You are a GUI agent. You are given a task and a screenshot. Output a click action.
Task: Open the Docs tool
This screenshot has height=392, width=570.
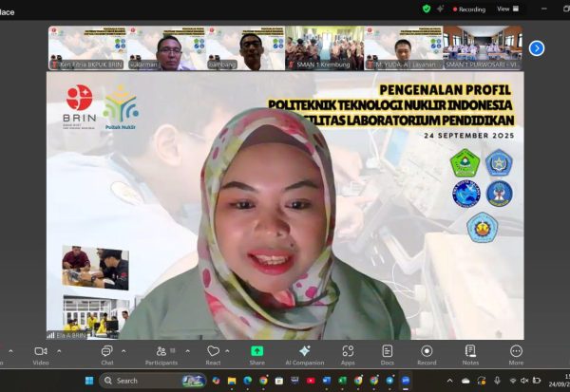point(388,354)
